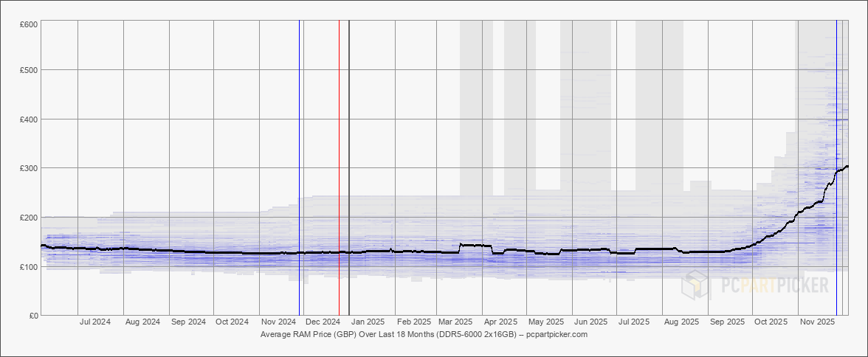Click the £300 y-axis label

[x=30, y=168]
